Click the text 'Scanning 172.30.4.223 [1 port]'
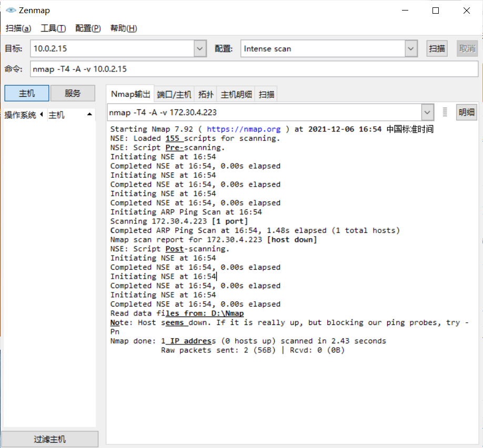The height and width of the screenshot is (448, 483). tap(179, 221)
